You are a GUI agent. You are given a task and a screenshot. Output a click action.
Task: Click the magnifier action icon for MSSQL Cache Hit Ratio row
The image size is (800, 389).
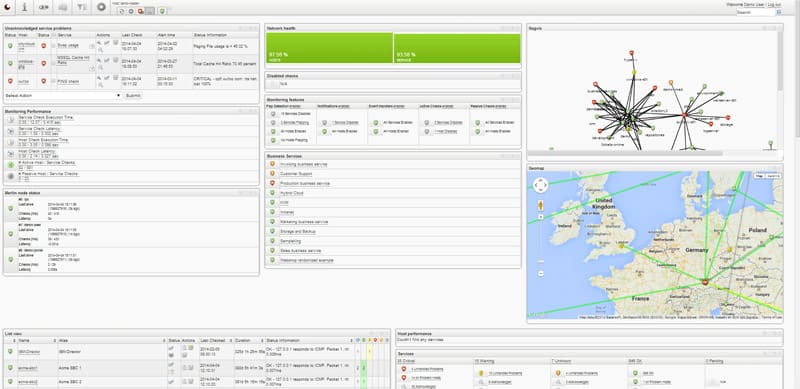click(100, 67)
